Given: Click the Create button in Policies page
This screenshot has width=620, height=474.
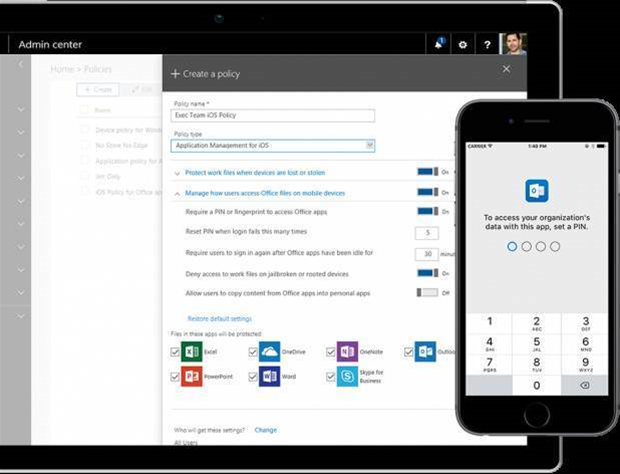Looking at the screenshot, I should point(98,90).
